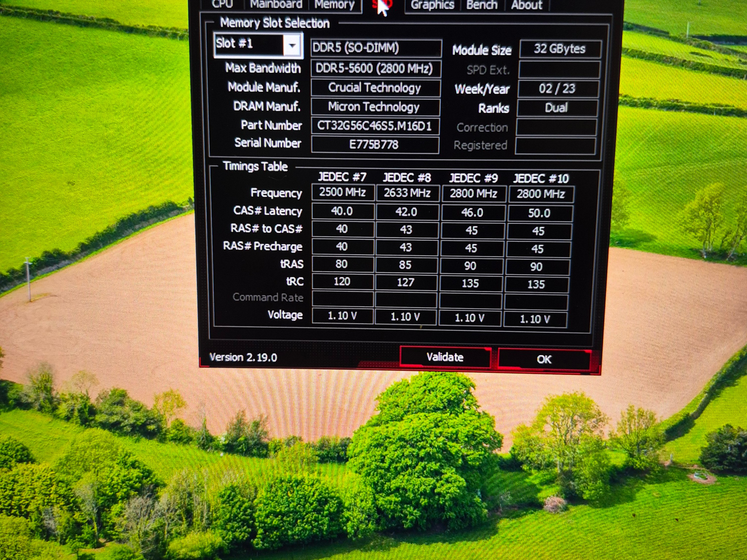747x560 pixels.
Task: Click JEDEC #10 voltage 1.10 V cell
Action: tap(535, 319)
